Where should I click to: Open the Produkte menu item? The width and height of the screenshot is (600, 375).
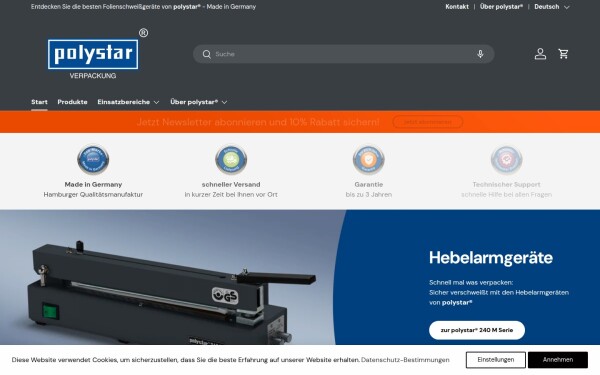click(x=72, y=102)
